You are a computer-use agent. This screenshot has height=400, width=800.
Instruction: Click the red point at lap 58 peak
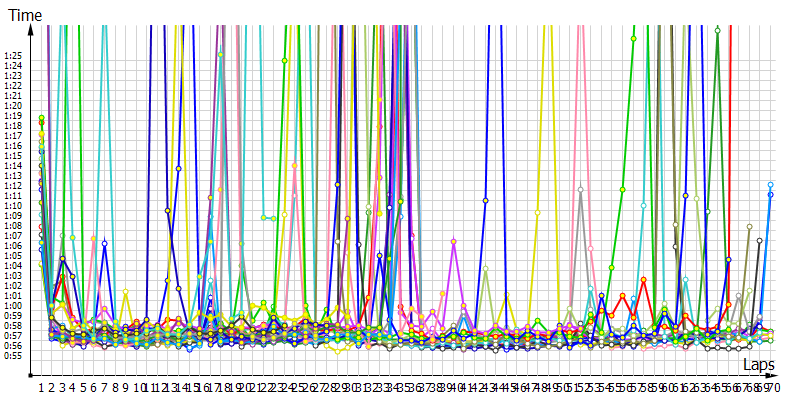644,280
